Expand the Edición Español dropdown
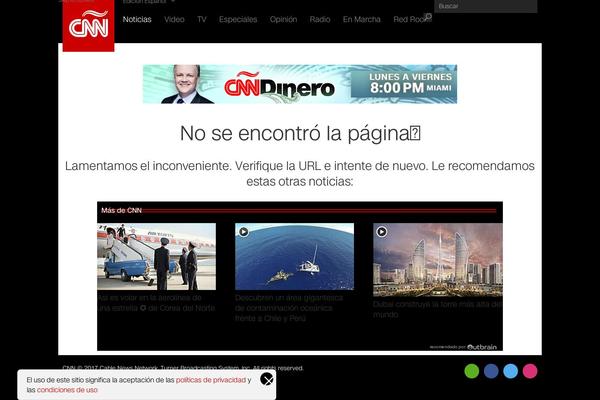 149,2
